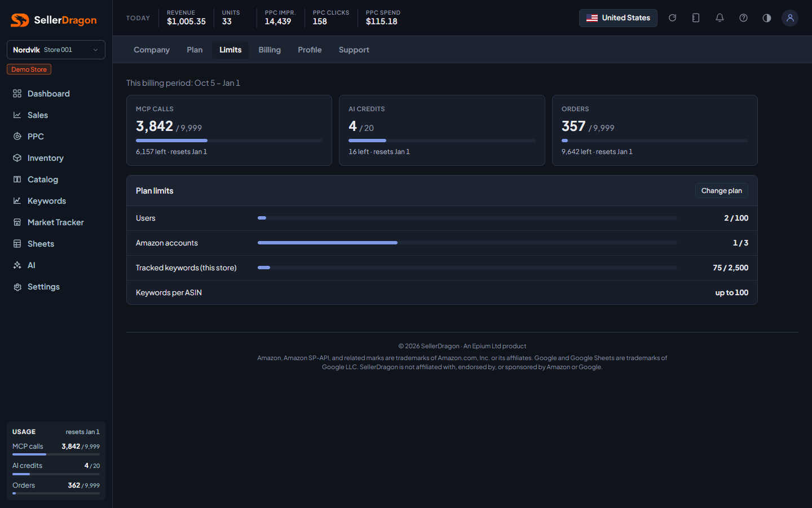Viewport: 812px width, 508px height.
Task: Open the Support tab
Action: 354,50
